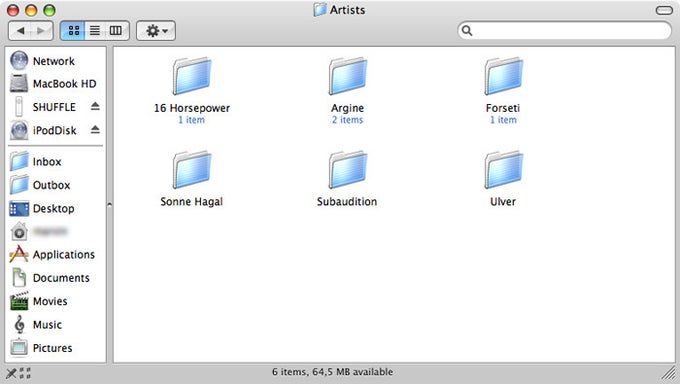Click the Movies clapperboard icon

point(19,301)
